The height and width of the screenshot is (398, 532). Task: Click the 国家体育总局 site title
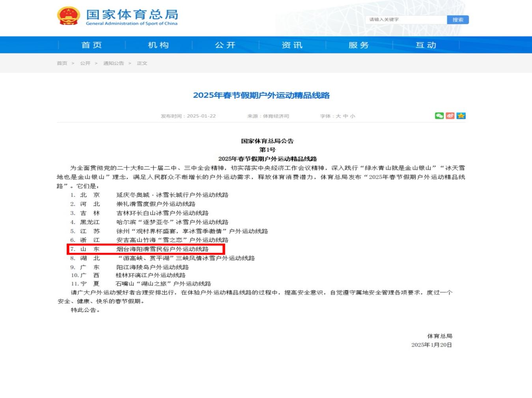pos(132,14)
